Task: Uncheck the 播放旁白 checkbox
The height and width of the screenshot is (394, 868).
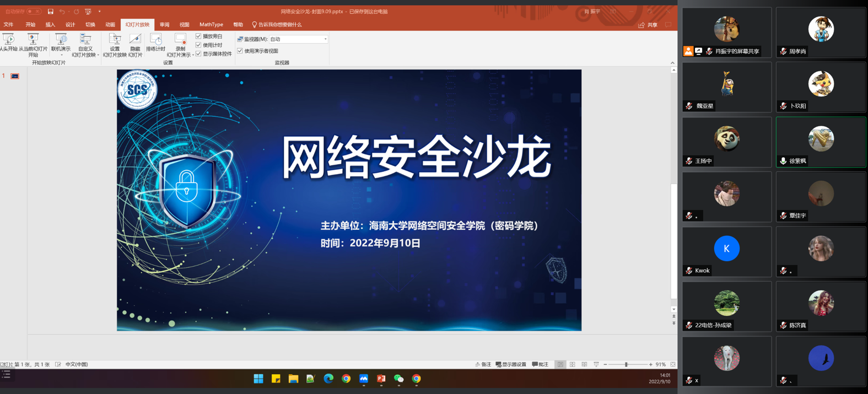Action: pos(198,36)
